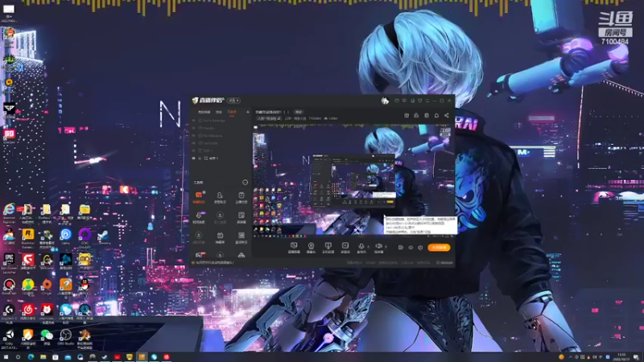Image resolution: width=644 pixels, height=362 pixels.
Task: Toggle lock on bottom screen source layer
Action: point(200,158)
